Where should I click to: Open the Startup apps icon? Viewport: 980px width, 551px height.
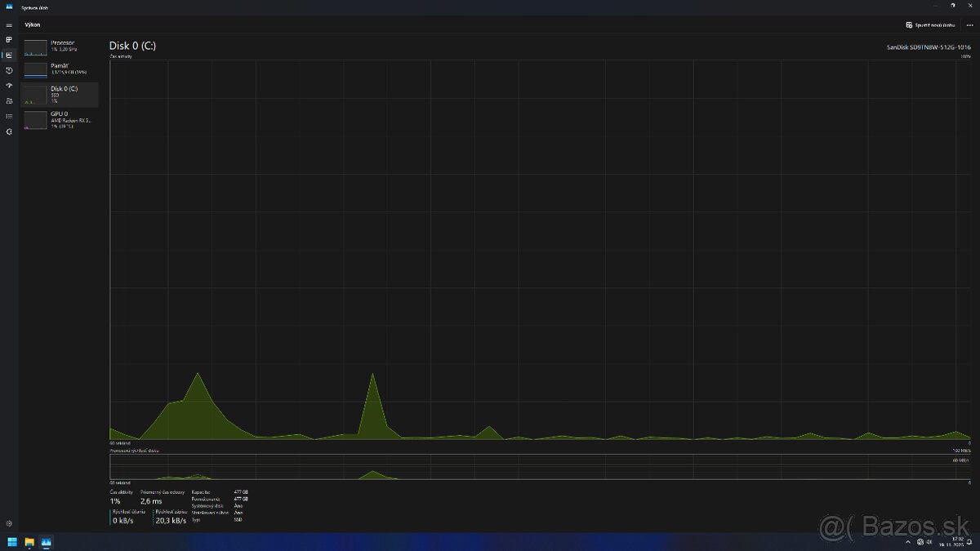click(9, 86)
